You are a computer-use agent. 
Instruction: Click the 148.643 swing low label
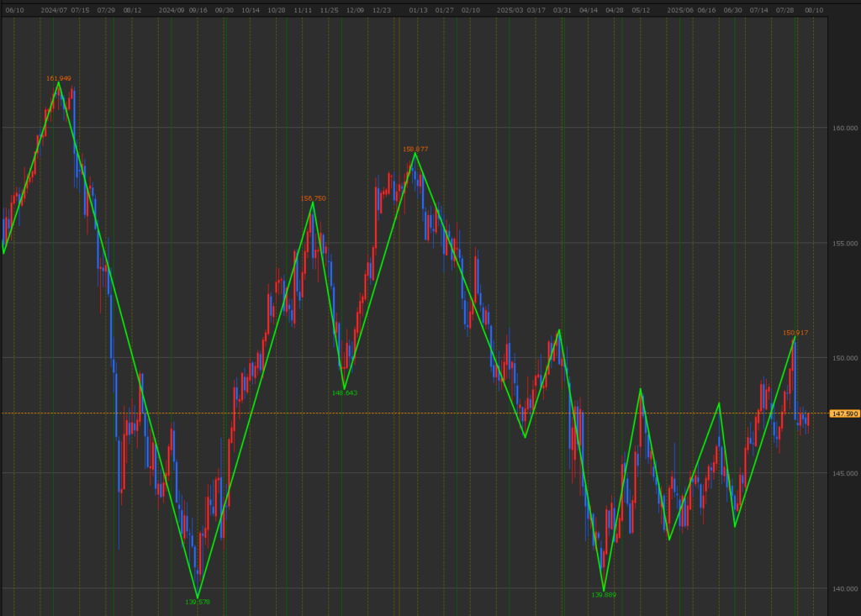[344, 392]
